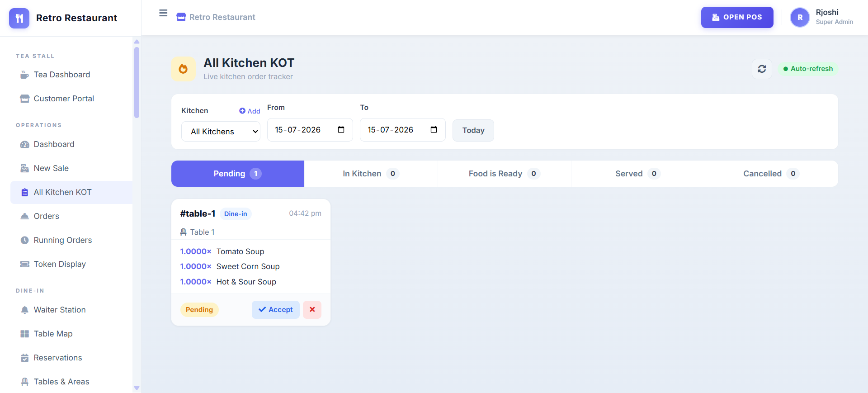Viewport: 868px width, 393px height.
Task: Click the Retro Restaurant store breadcrumb icon
Action: pos(181,17)
